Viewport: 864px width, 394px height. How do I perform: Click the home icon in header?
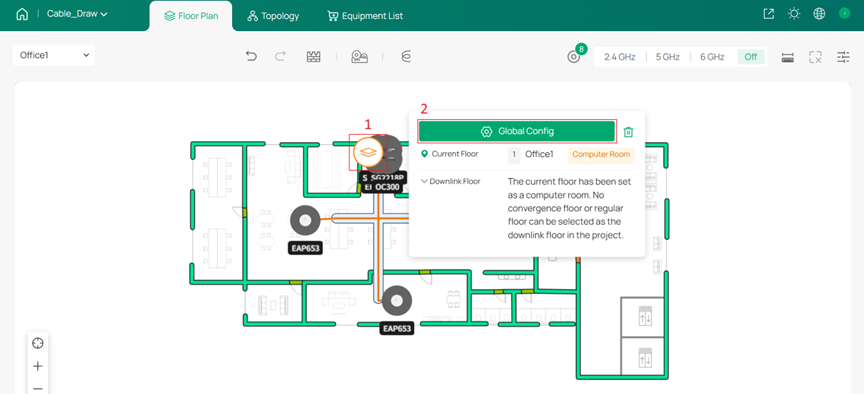click(22, 14)
